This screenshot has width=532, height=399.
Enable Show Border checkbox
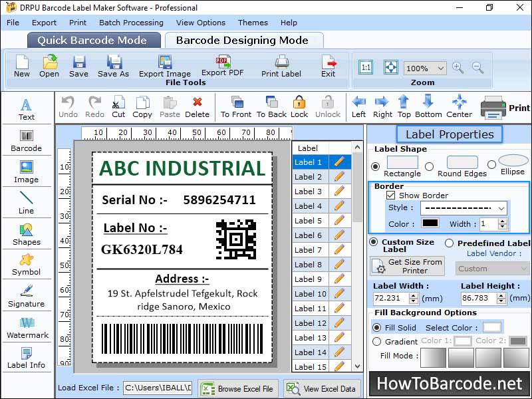click(x=392, y=195)
